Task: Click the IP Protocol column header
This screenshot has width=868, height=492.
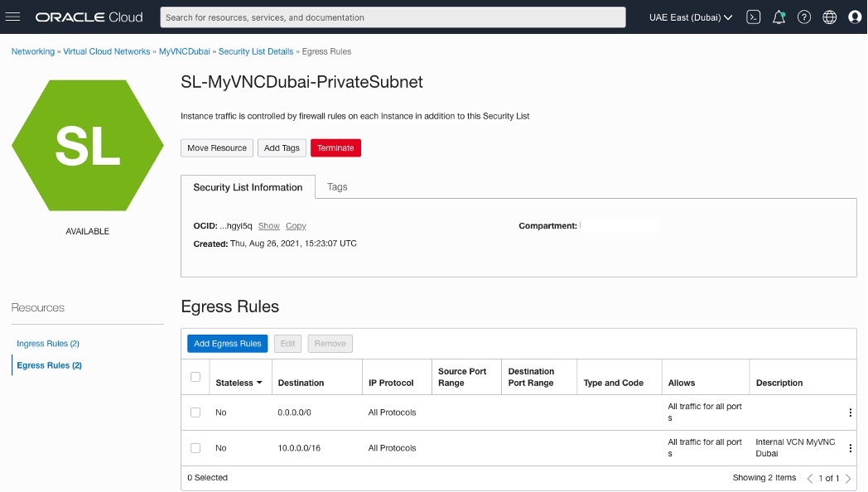Action: pos(391,383)
